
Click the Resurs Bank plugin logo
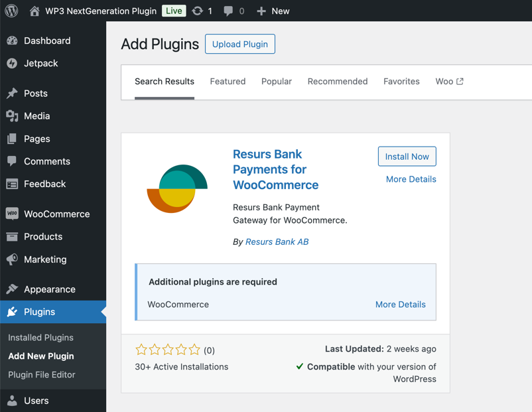pyautogui.click(x=177, y=188)
